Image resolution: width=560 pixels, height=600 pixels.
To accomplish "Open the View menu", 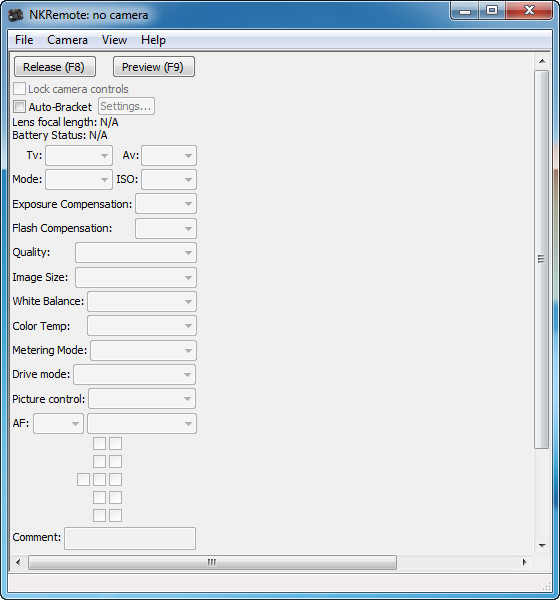I will pos(114,40).
